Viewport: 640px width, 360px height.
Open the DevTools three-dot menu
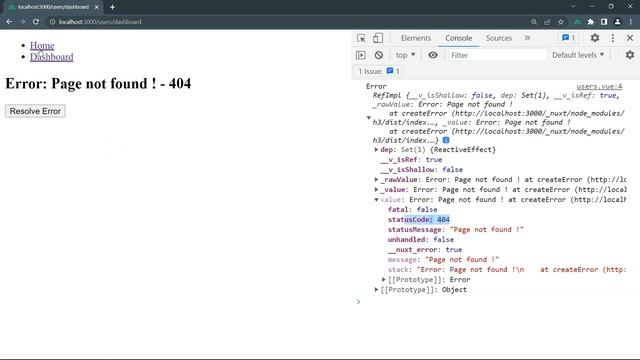coord(613,38)
